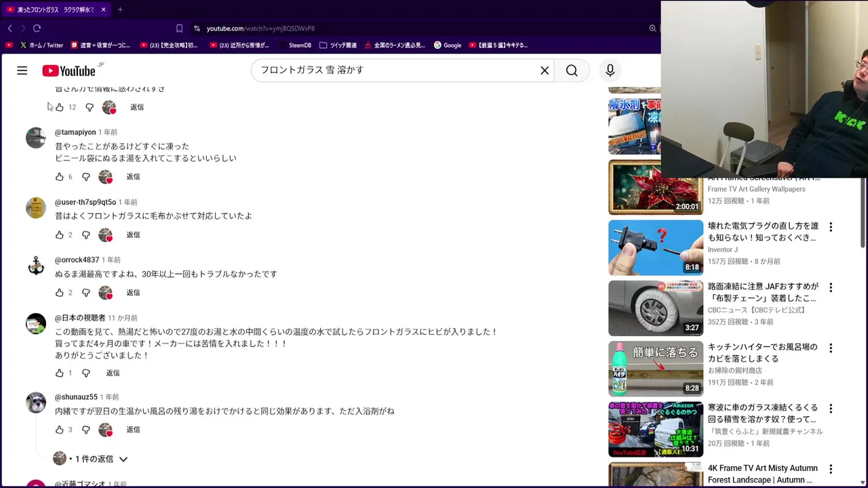Dislike @user-th7sp9qt5o's comment
The image size is (868, 488).
(85, 235)
